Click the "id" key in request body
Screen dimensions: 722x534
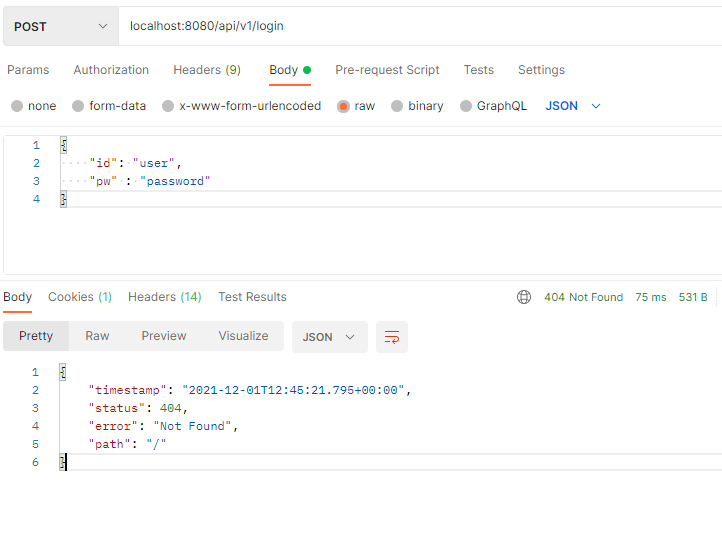pyautogui.click(x=104, y=163)
